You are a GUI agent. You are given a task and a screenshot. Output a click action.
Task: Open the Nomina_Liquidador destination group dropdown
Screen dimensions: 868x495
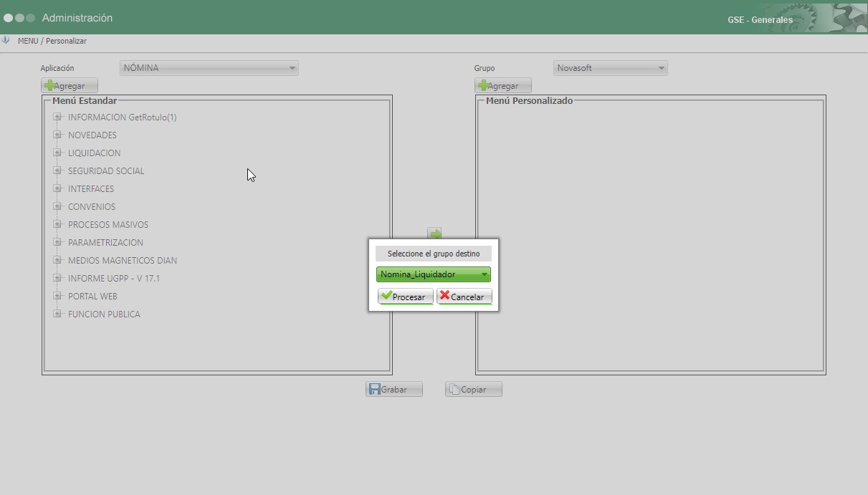click(433, 274)
